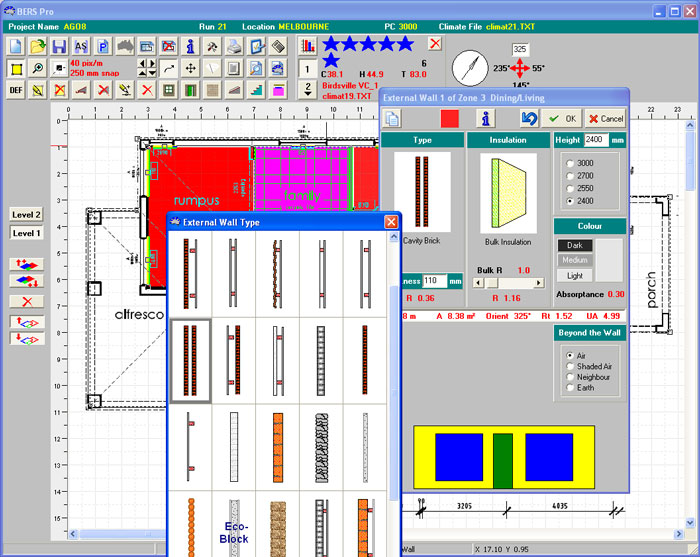Click the undo arrow in wall dialog
This screenshot has width=700, height=557.
[529, 118]
